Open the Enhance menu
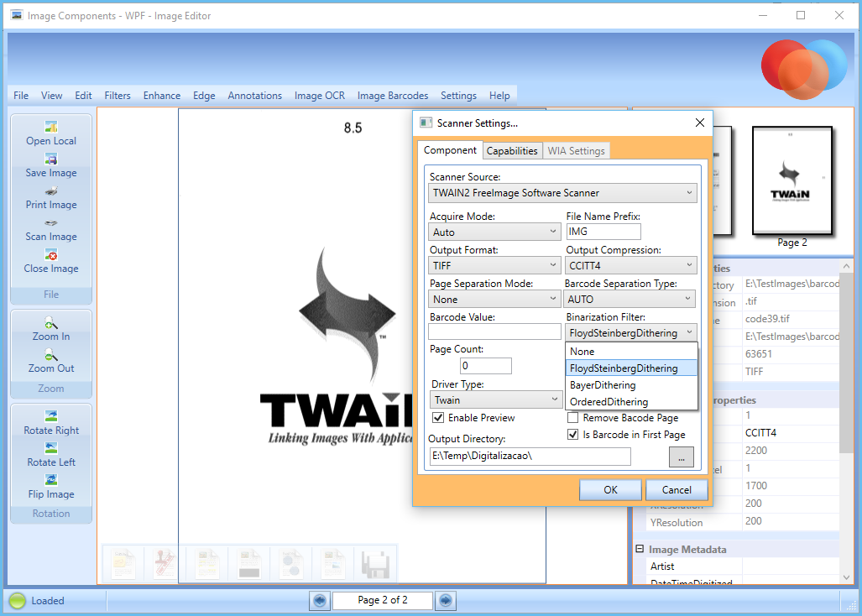This screenshot has height=616, width=862. click(162, 95)
